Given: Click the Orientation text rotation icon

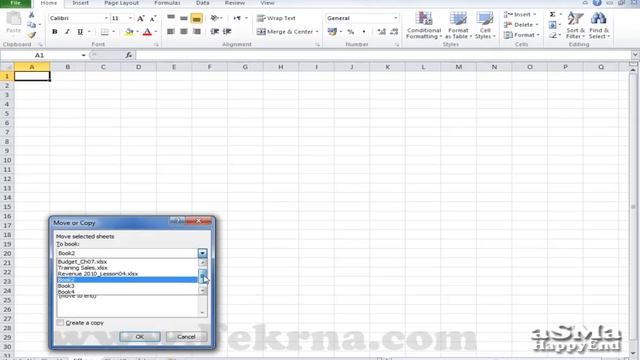Looking at the screenshot, I should pyautogui.click(x=214, y=18).
